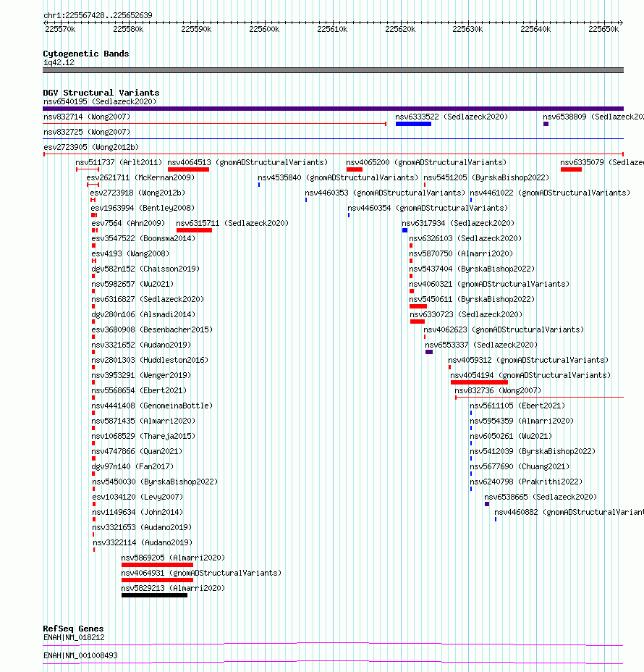Click nsv6050261 (Wu2021) label
This screenshot has height=672, width=644.
[x=511, y=436]
